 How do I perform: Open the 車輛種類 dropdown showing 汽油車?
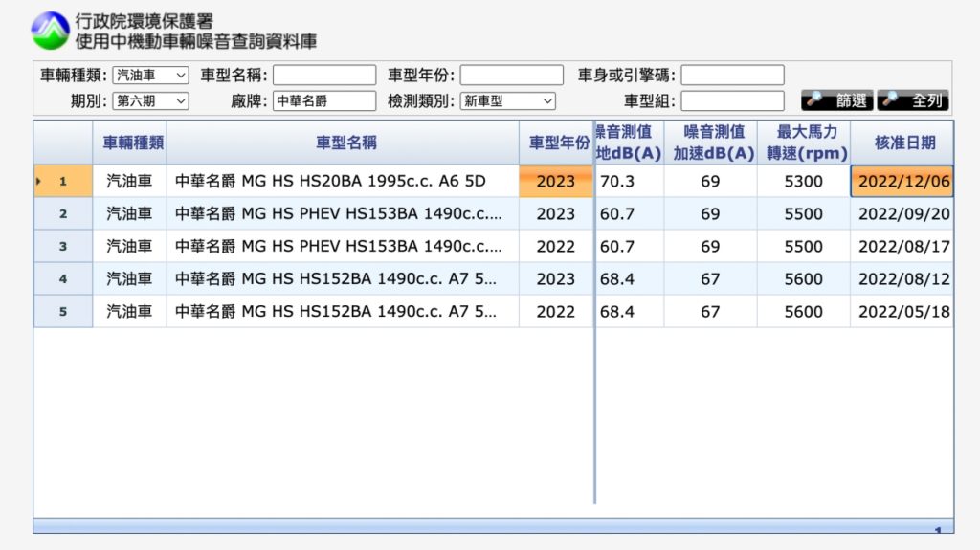coord(150,75)
